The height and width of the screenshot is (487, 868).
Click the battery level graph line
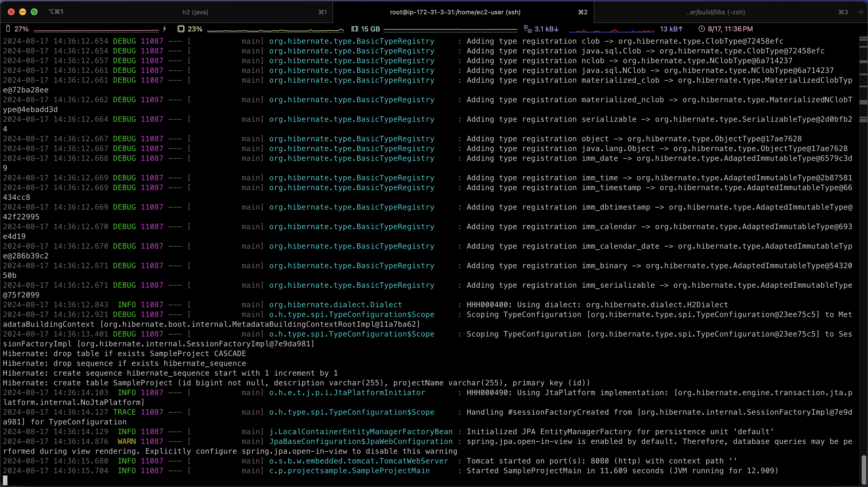pyautogui.click(x=96, y=31)
